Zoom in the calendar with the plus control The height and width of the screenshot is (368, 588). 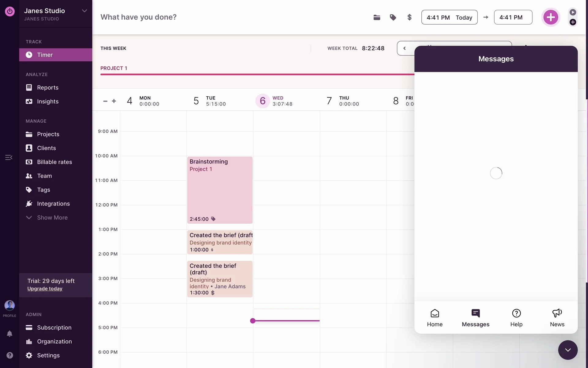point(114,101)
